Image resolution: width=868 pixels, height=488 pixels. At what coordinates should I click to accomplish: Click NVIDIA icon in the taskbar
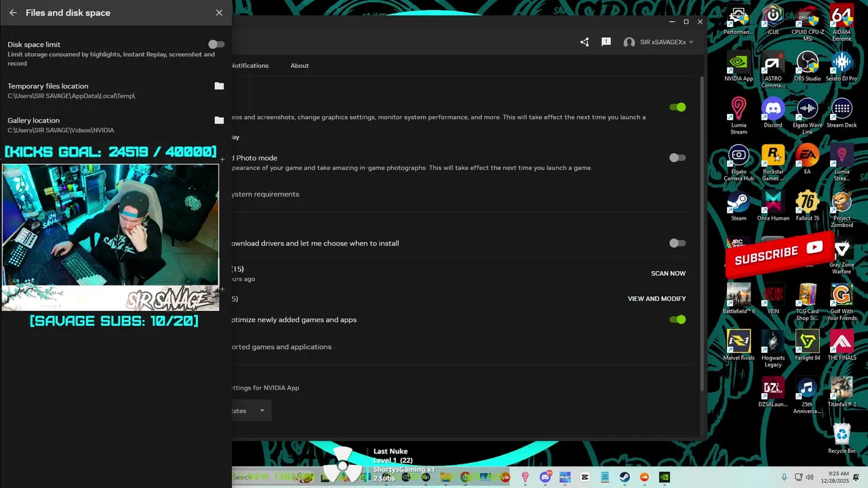pos(665,477)
